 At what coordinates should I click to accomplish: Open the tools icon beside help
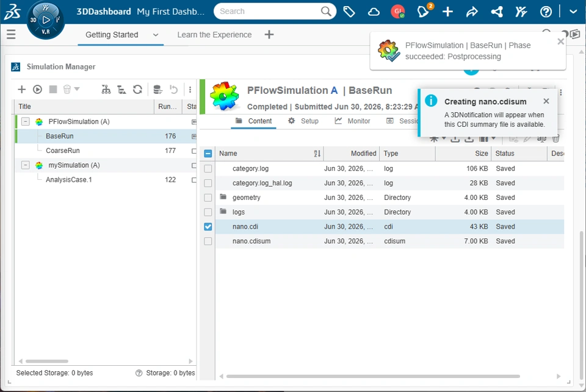click(x=521, y=12)
